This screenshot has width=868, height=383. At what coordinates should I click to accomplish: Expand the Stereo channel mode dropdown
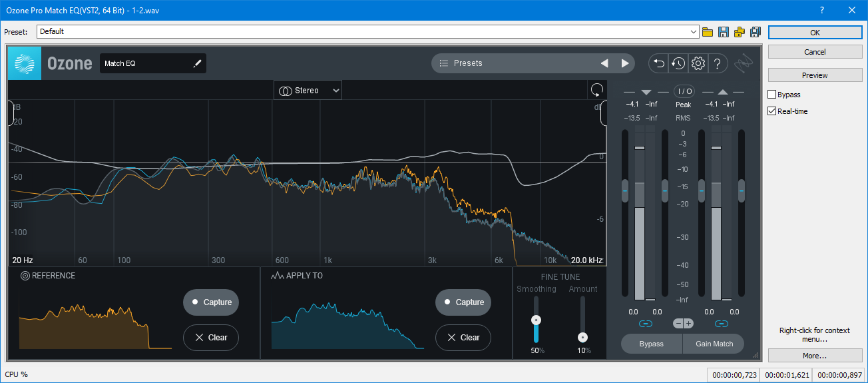[x=308, y=91]
